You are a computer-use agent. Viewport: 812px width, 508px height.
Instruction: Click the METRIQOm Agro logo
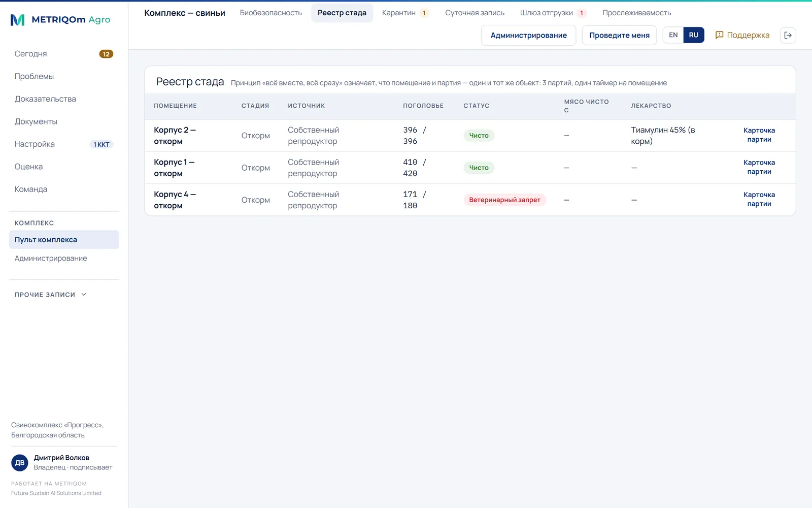(x=60, y=20)
